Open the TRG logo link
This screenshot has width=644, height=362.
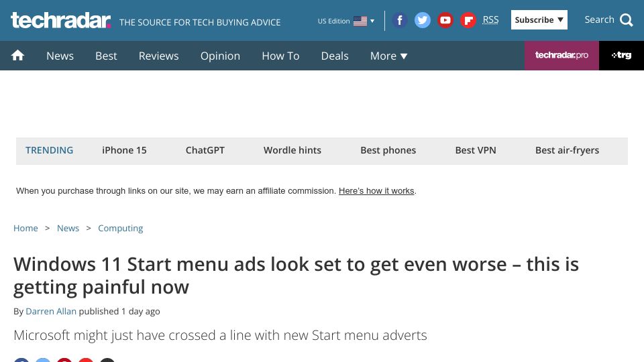(621, 56)
